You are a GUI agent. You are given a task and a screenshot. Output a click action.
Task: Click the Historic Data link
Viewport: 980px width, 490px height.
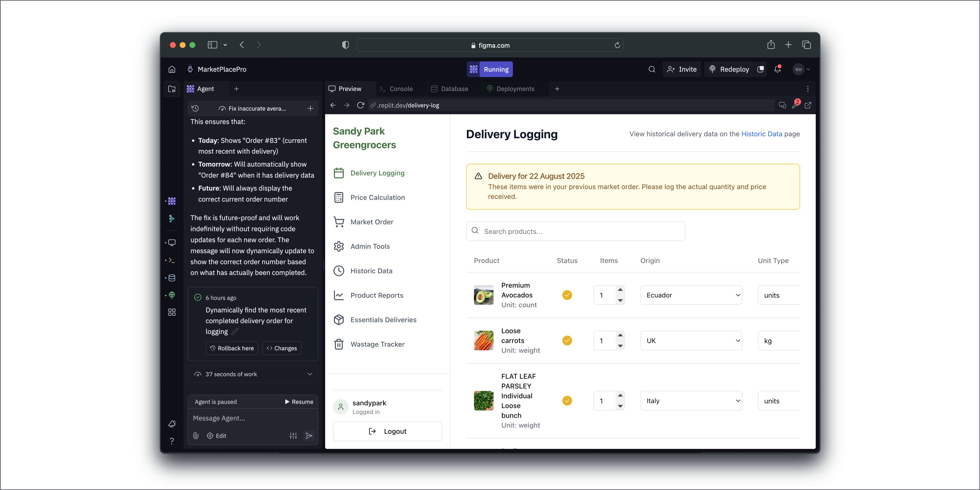(x=761, y=134)
